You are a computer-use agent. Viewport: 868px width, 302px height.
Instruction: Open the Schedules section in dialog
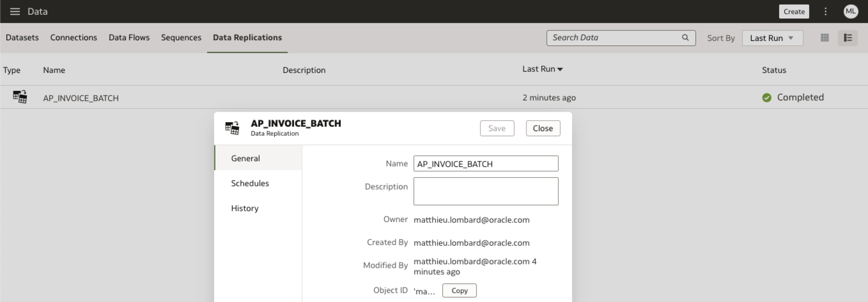click(250, 183)
